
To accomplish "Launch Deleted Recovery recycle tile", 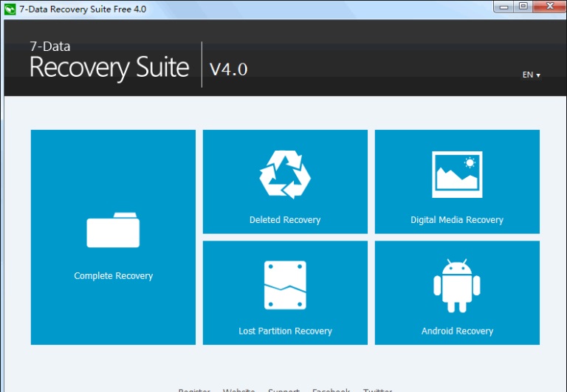I will tap(285, 182).
